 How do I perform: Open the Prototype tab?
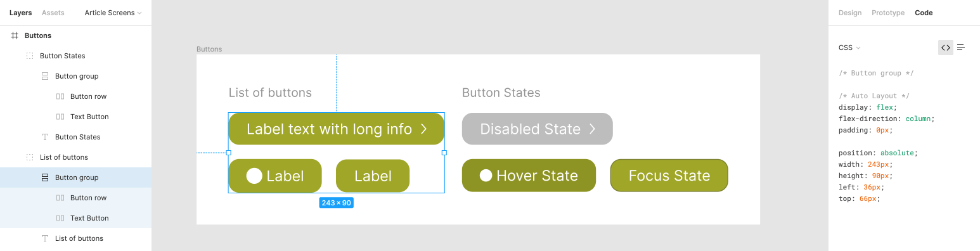[x=888, y=13]
